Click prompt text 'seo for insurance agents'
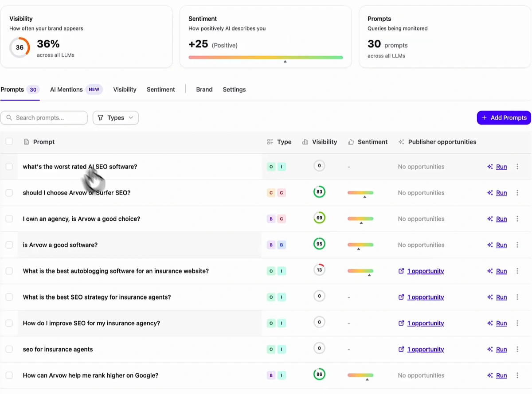 (58, 349)
